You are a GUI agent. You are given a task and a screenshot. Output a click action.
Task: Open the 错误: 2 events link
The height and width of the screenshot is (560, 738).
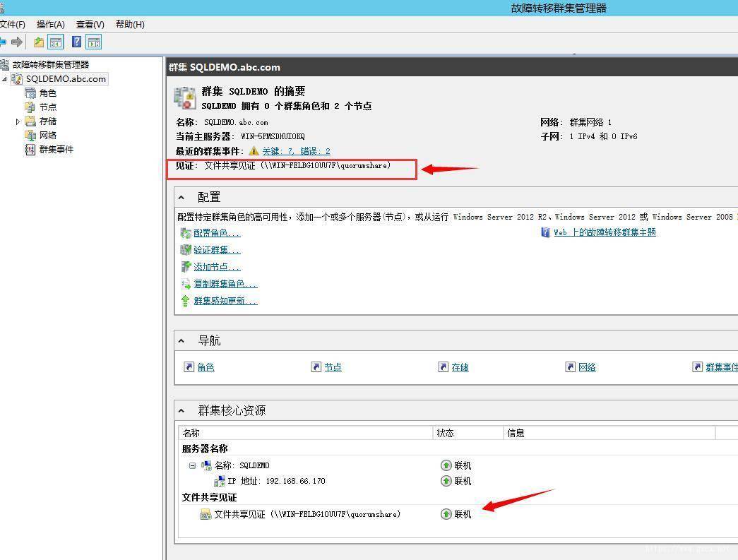316,151
